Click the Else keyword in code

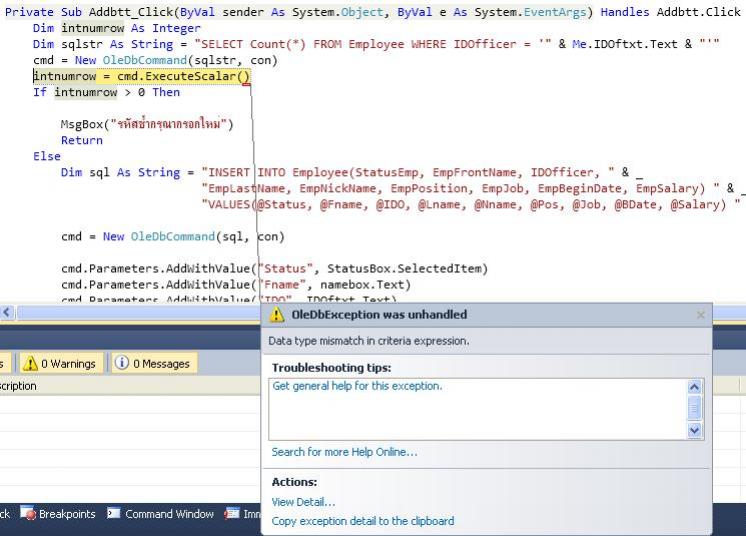tap(47, 157)
